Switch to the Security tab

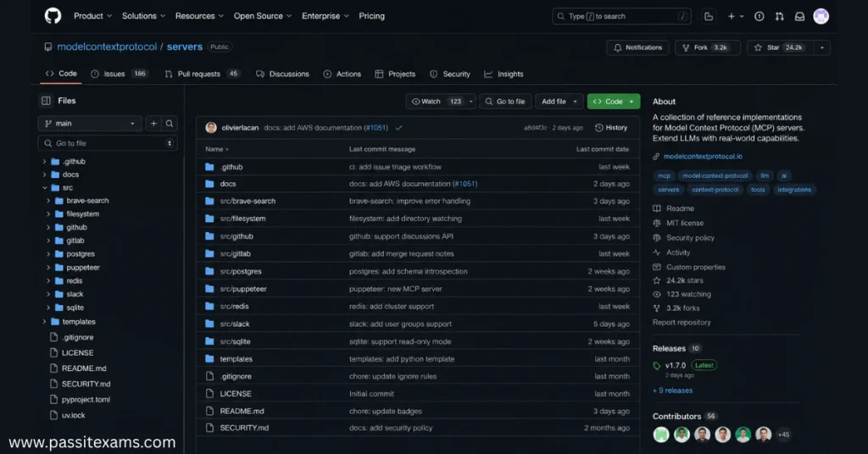450,74
